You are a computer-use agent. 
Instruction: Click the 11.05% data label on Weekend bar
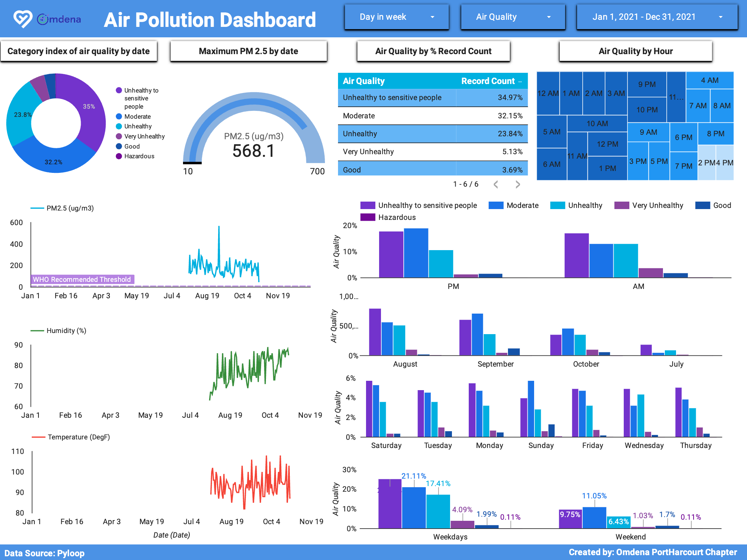click(x=594, y=496)
